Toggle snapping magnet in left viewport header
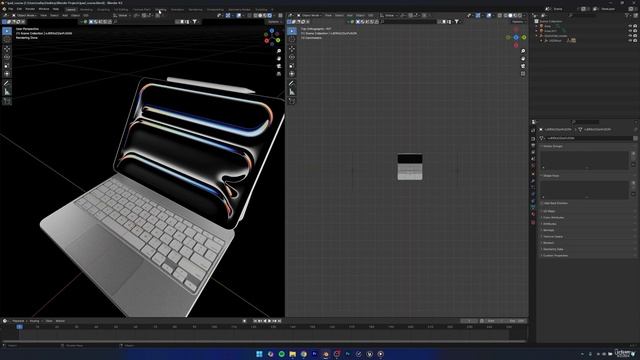This screenshot has height=360, width=640. coord(144,16)
